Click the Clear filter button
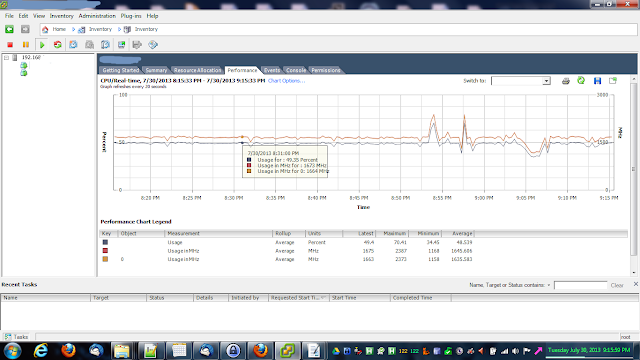The width and height of the screenshot is (640, 360). pyautogui.click(x=617, y=285)
